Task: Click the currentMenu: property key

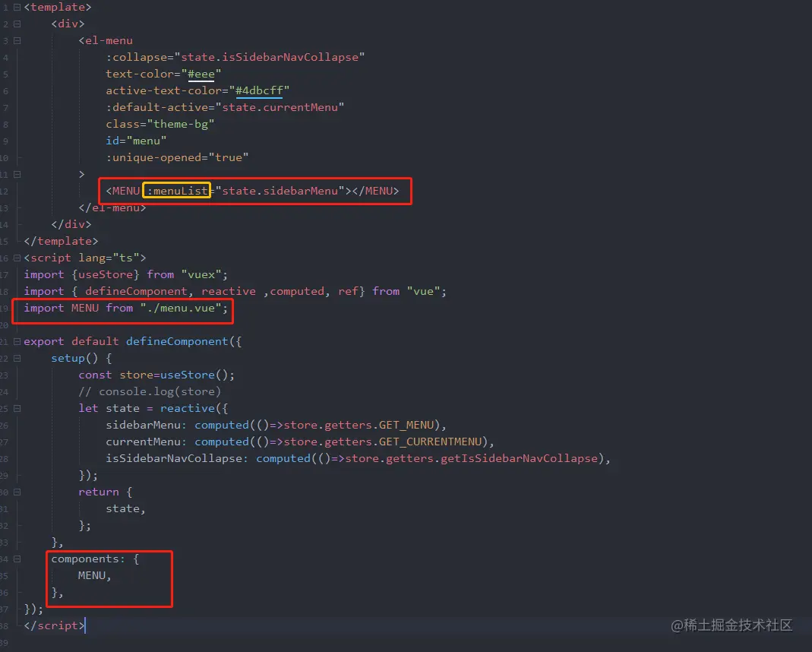Action: point(147,442)
